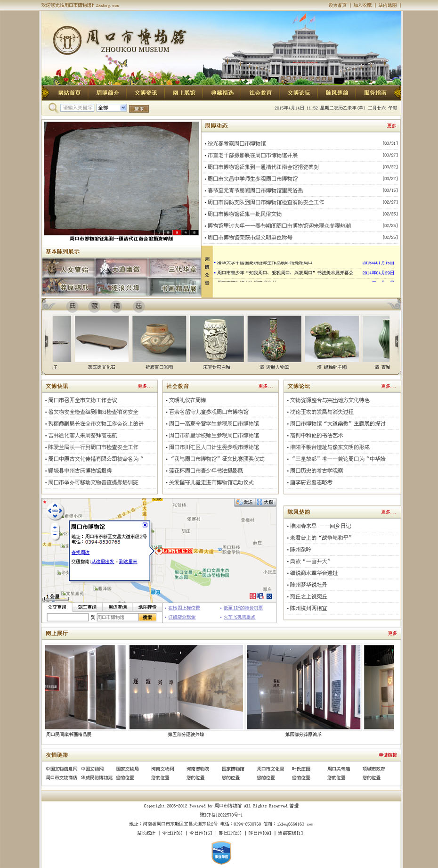438x868 pixels.
Task: Select slide 4 in the image slideshow
Action: (x=186, y=232)
